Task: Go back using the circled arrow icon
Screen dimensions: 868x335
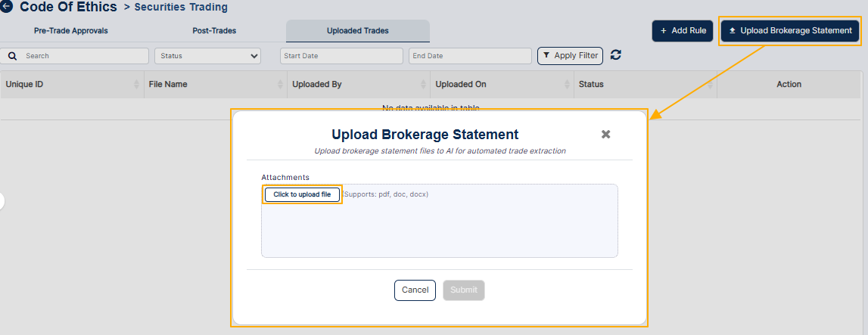Action: click(x=6, y=8)
